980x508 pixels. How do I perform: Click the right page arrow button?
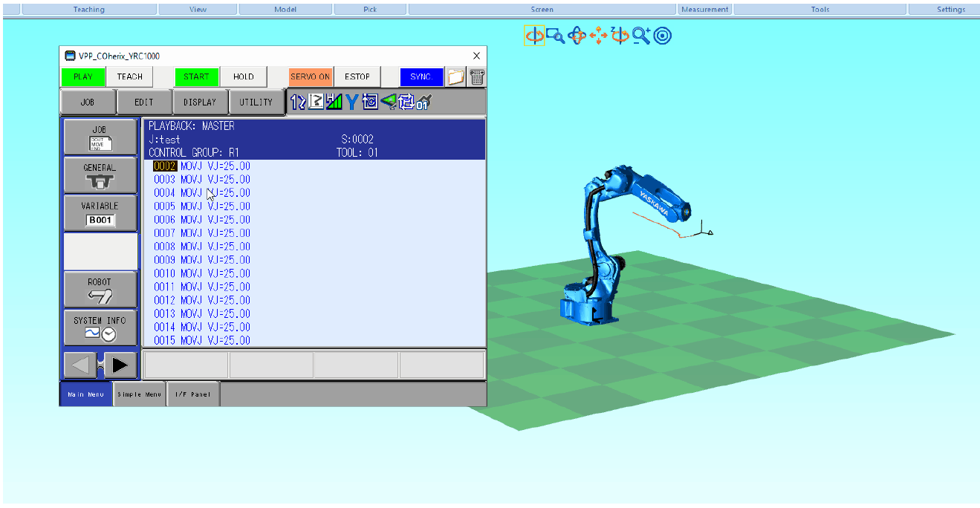click(120, 365)
